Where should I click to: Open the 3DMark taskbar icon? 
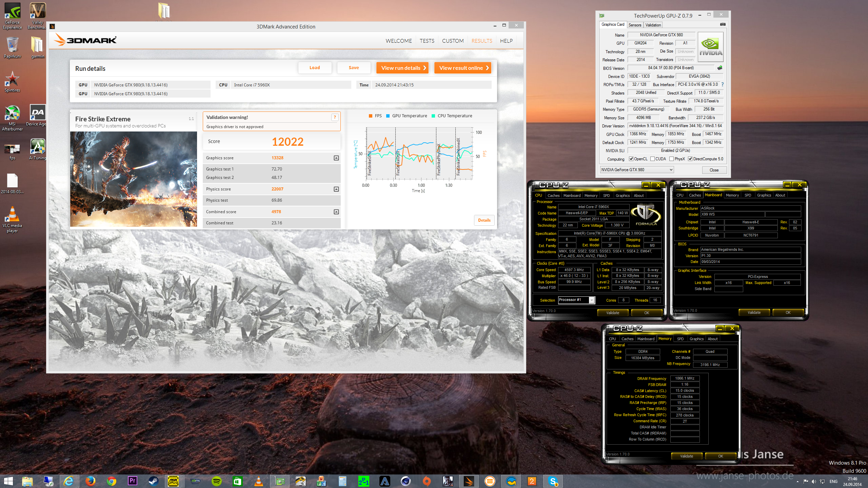coord(469,481)
